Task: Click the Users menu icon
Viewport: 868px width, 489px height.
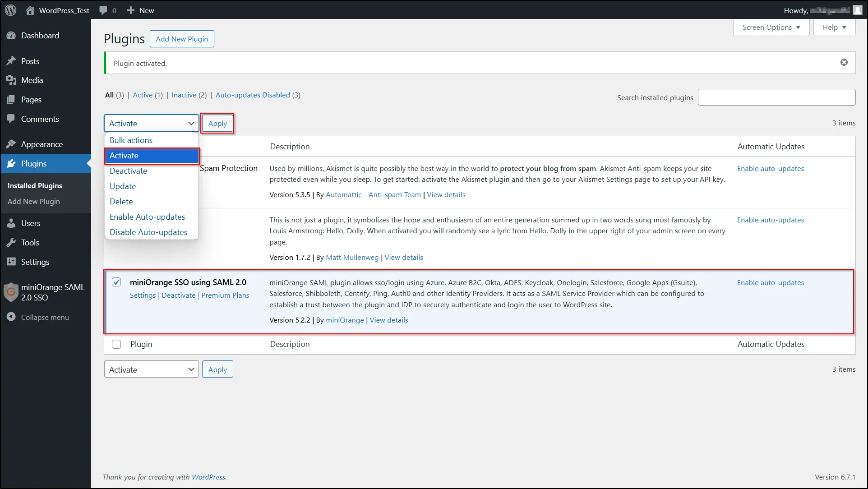Action: [11, 223]
